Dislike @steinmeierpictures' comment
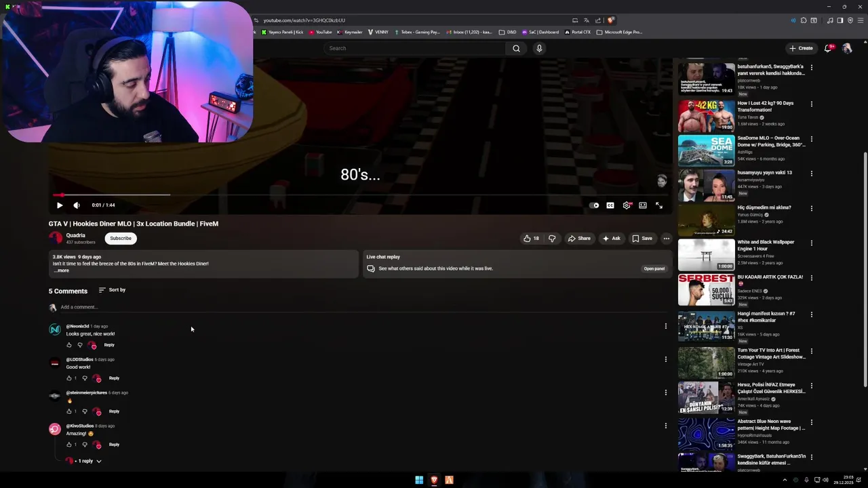 85,411
